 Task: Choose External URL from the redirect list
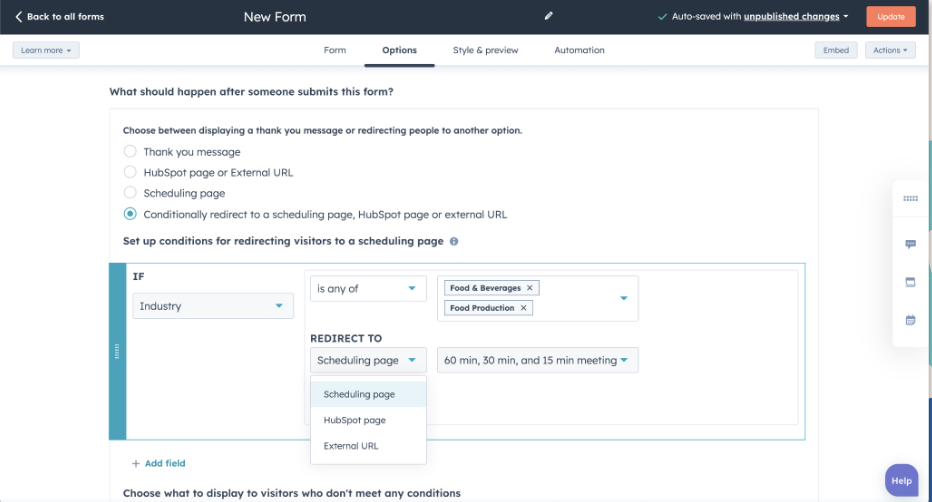[351, 446]
